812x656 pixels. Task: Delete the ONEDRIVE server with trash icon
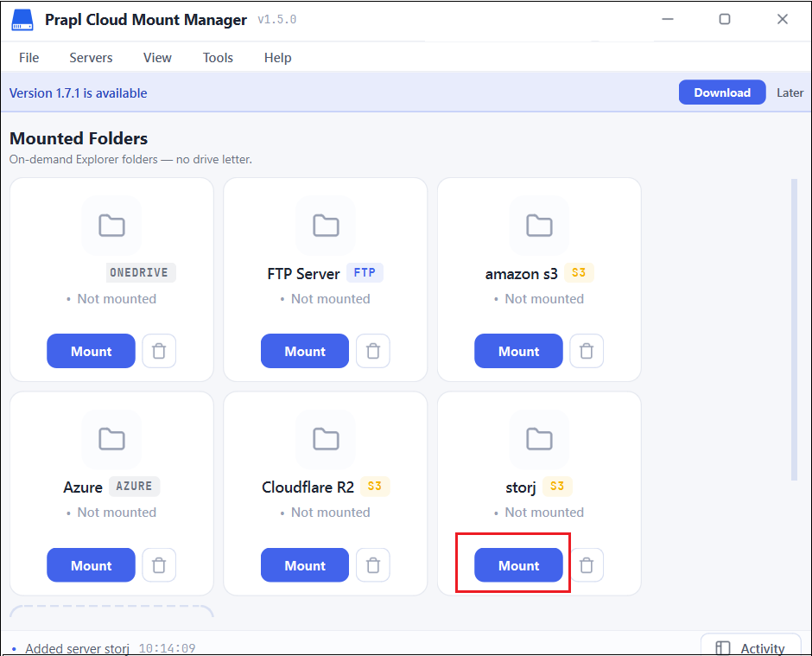click(159, 351)
